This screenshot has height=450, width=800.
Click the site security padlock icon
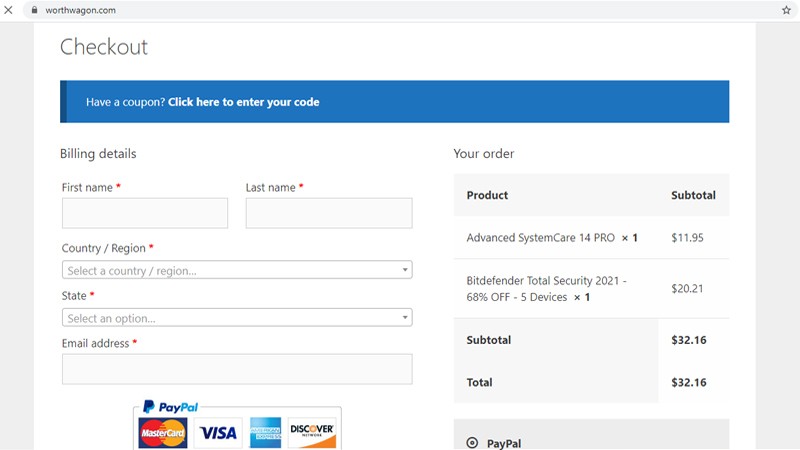tap(35, 10)
